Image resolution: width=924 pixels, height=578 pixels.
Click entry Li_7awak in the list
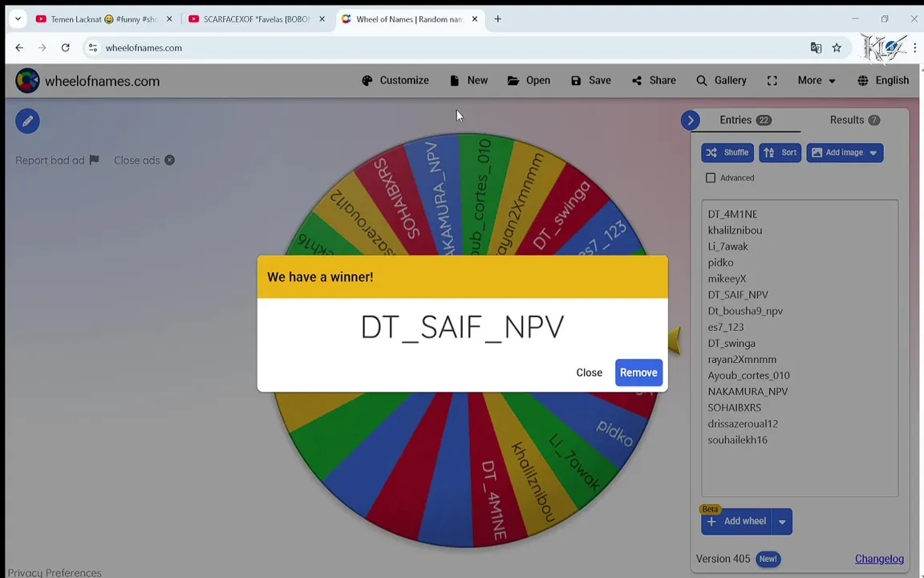[x=727, y=246]
